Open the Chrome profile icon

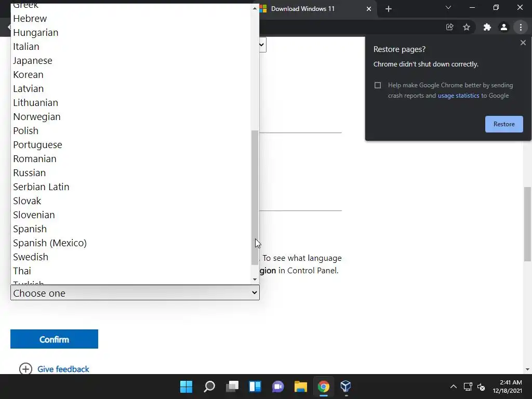(x=504, y=27)
